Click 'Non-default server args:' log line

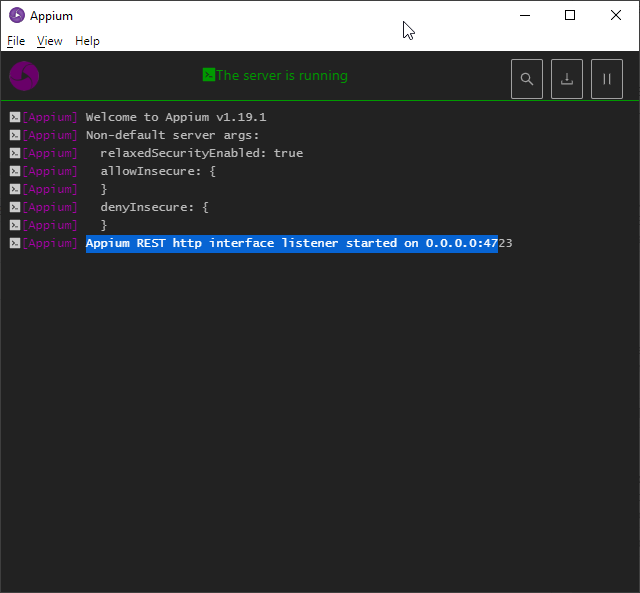tap(172, 135)
